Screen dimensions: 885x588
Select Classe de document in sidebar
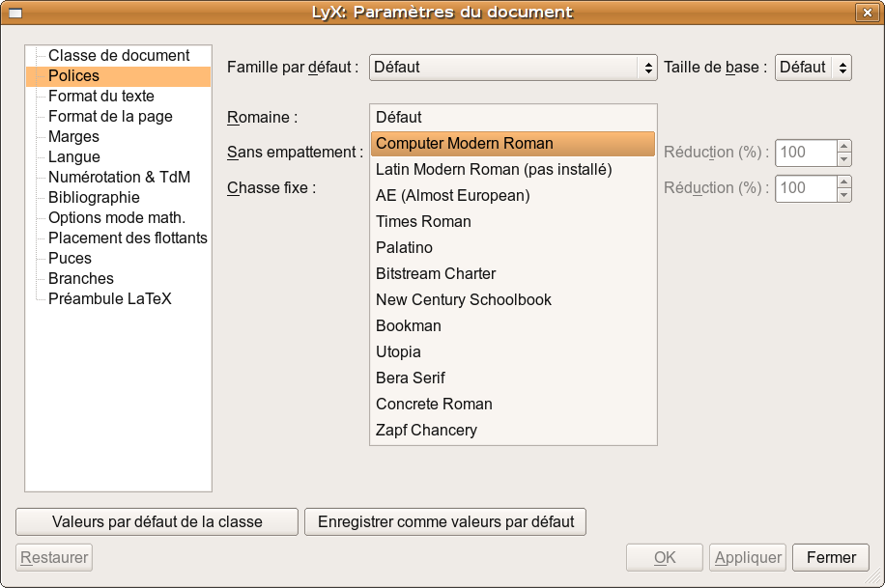119,56
